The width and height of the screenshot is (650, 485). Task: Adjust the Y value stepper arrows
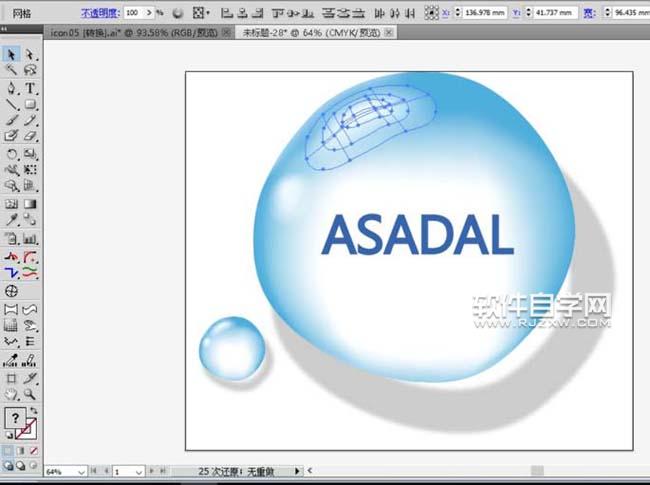(x=529, y=12)
